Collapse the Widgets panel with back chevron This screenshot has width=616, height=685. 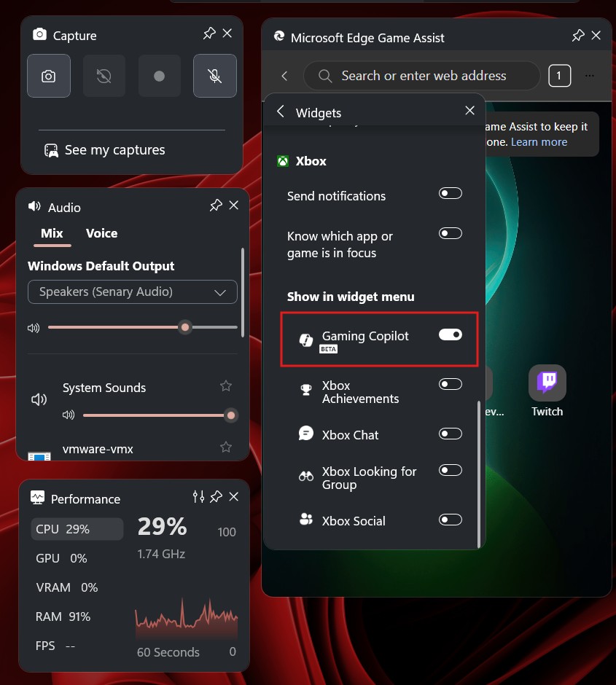pos(280,112)
